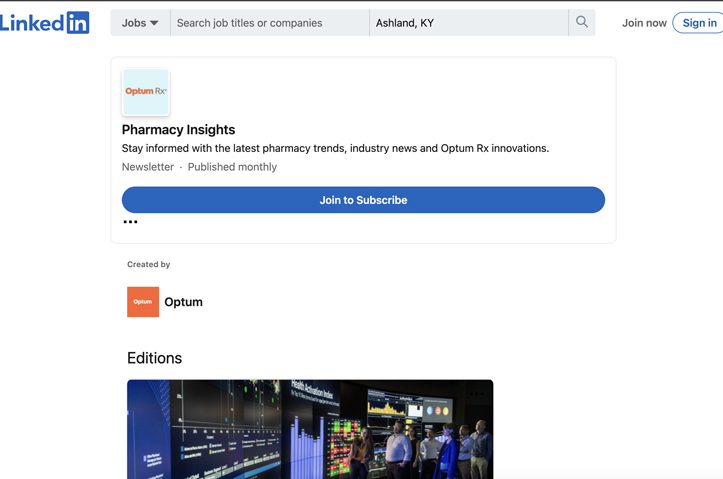723x479 pixels.
Task: Click the magnifying glass search icon
Action: coord(582,22)
